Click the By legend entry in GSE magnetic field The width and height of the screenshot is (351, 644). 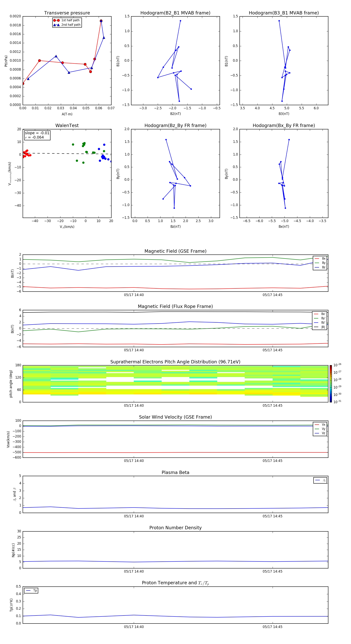(320, 263)
